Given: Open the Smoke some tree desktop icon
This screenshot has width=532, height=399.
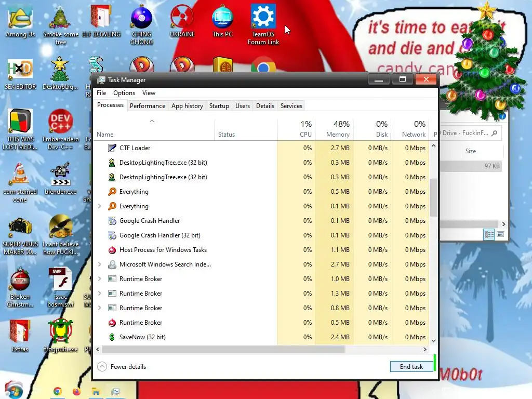Looking at the screenshot, I should [x=60, y=24].
